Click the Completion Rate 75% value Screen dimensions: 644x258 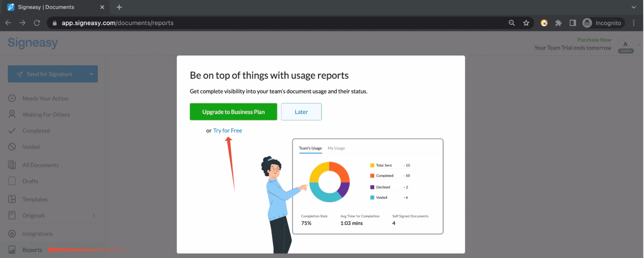point(306,223)
